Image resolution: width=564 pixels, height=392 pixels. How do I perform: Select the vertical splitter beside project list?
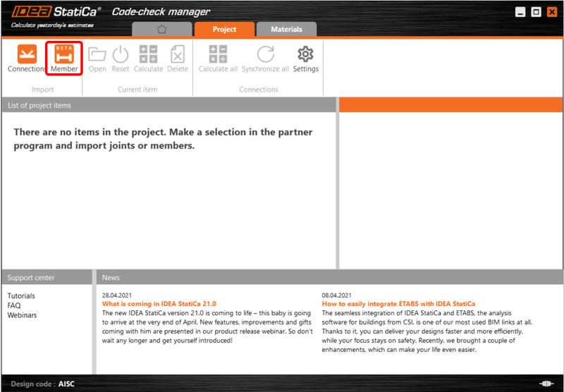[338, 183]
